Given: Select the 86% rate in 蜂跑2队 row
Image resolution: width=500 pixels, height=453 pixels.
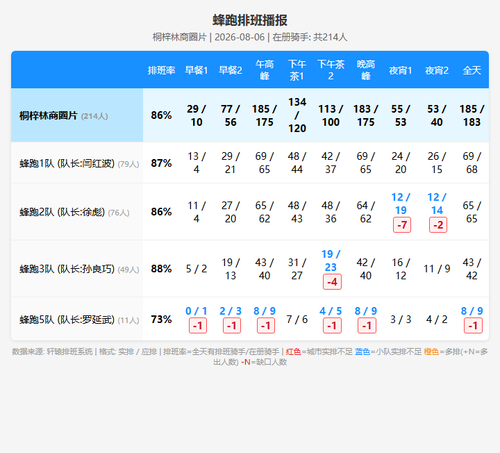Looking at the screenshot, I should point(161,212).
